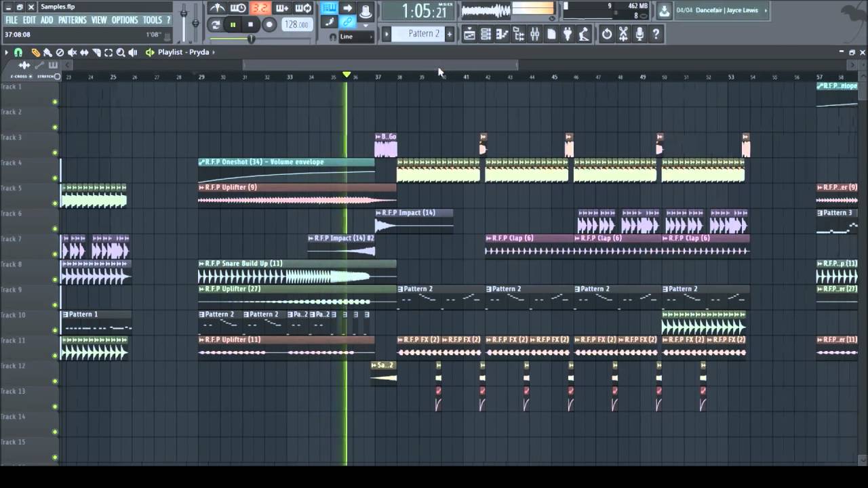This screenshot has height=488, width=868.
Task: Open the Pattern 2 selector
Action: point(417,34)
